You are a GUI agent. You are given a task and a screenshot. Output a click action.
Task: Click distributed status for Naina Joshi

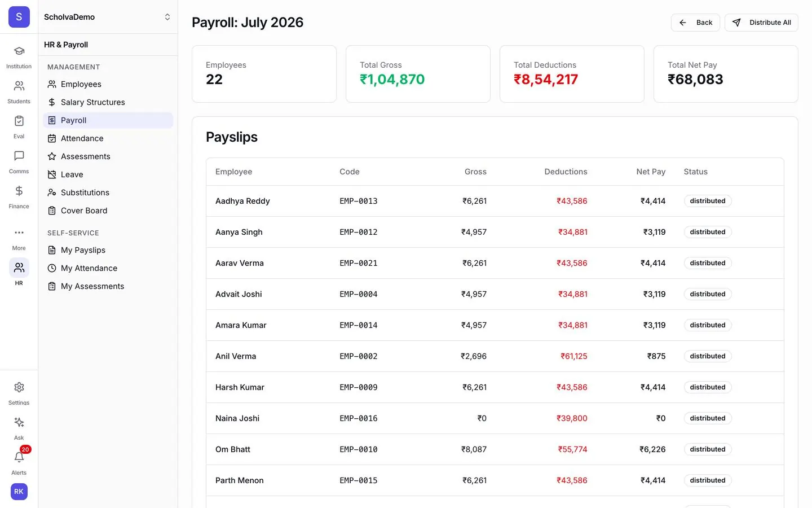click(708, 418)
